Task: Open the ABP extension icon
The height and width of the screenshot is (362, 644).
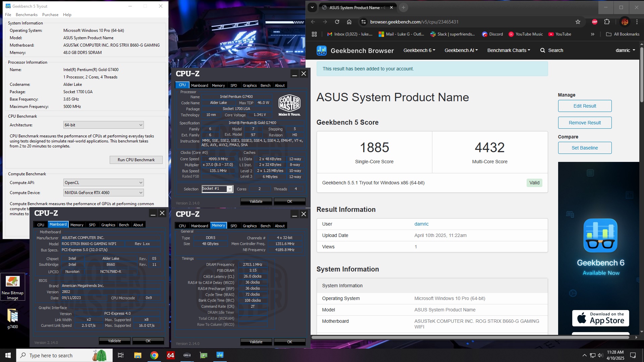Action: [x=595, y=22]
